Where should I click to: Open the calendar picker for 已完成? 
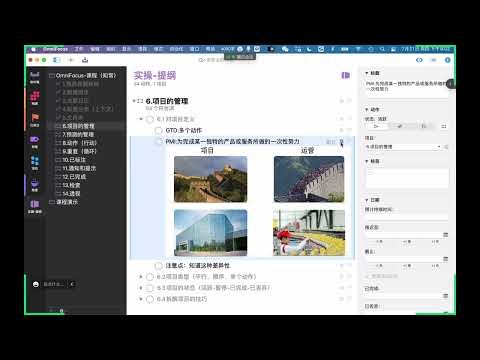pos(446,296)
